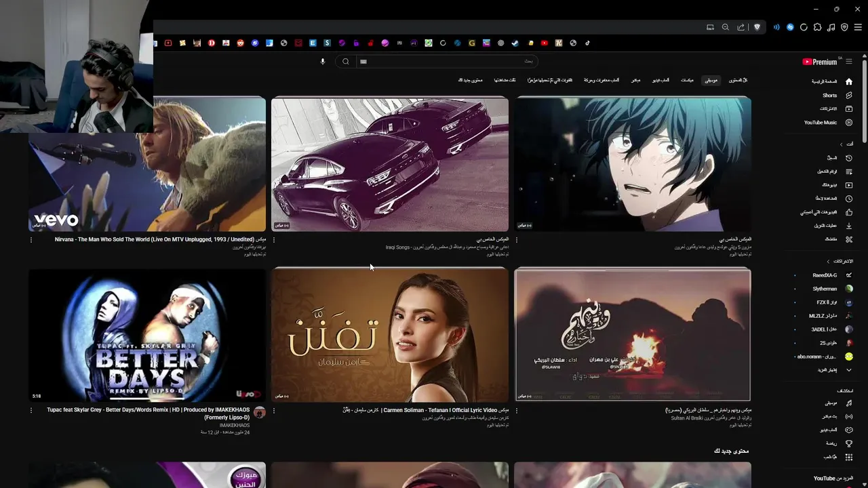868x488 pixels.
Task: Open the TikTok bookmark in bookmarks bar
Action: click(588, 43)
